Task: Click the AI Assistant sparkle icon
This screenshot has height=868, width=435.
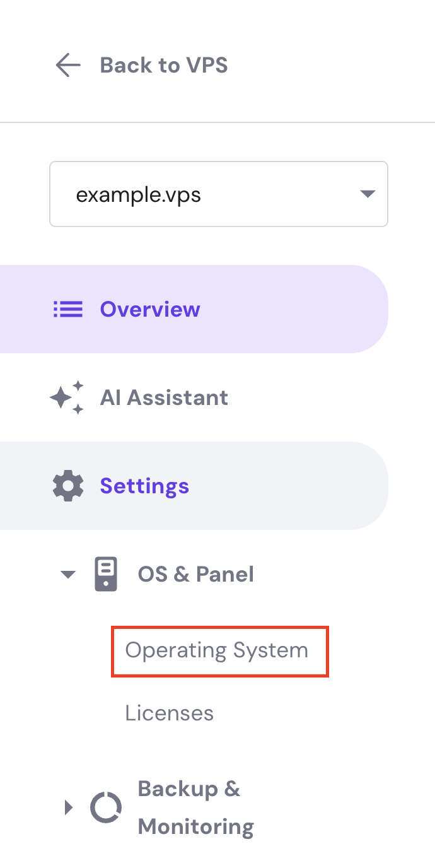Action: click(x=67, y=397)
